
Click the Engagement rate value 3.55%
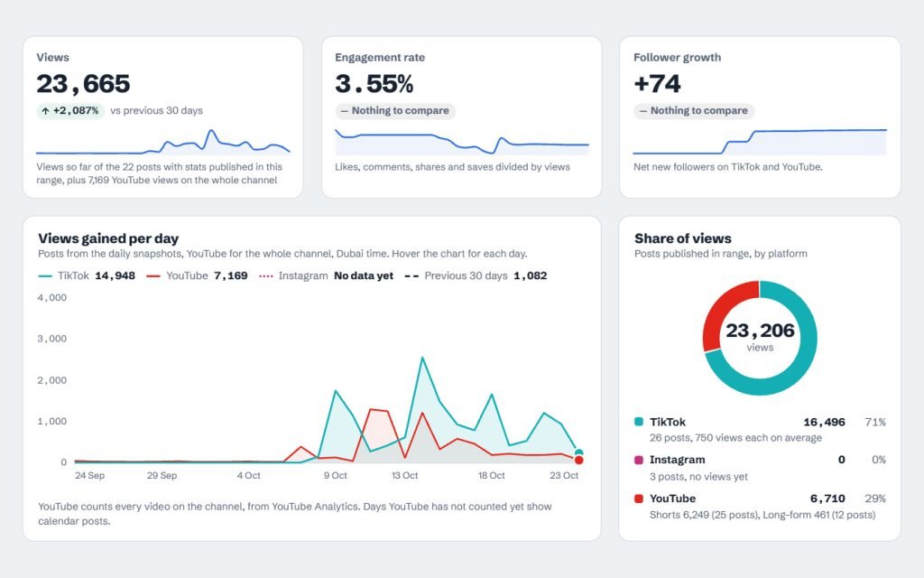374,84
